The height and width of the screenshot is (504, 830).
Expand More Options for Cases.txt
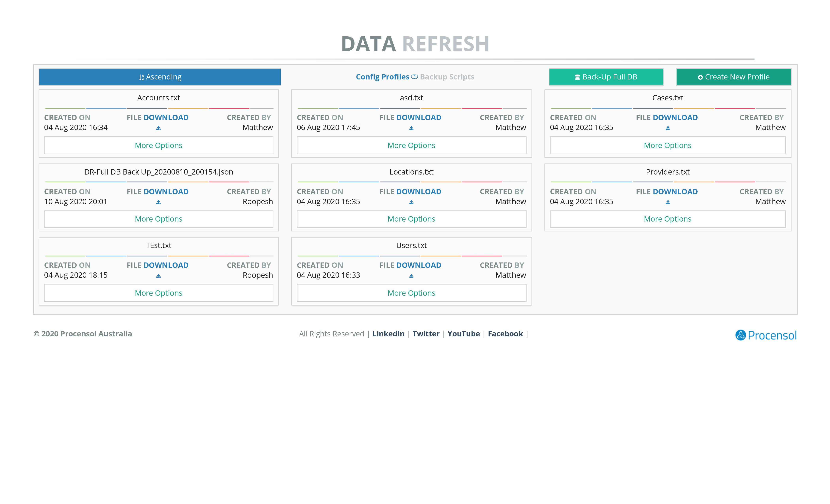tap(668, 145)
